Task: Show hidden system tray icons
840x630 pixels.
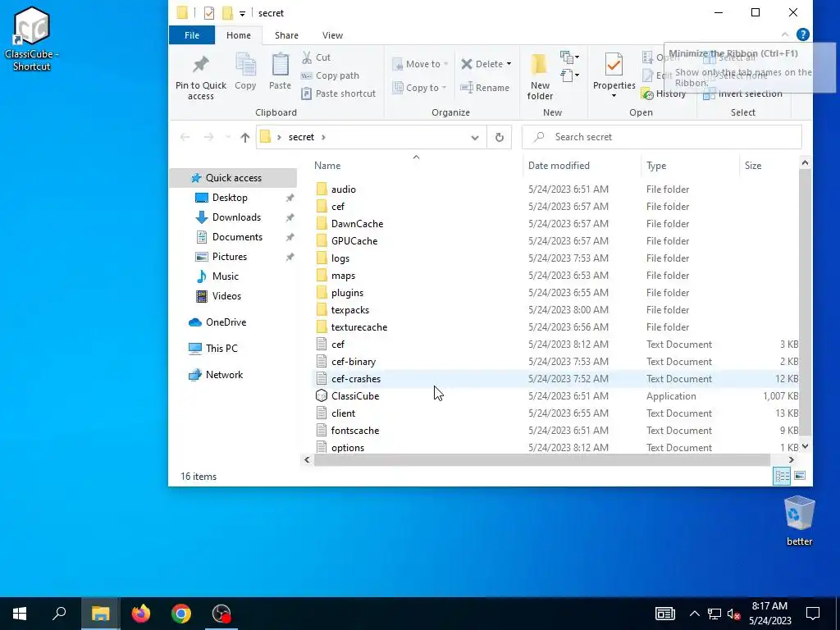Action: [x=694, y=614]
